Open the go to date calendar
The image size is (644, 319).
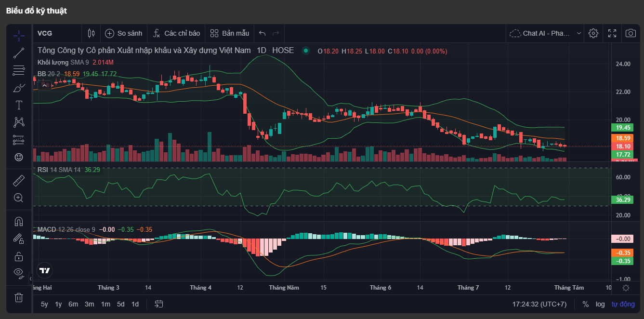point(159,304)
